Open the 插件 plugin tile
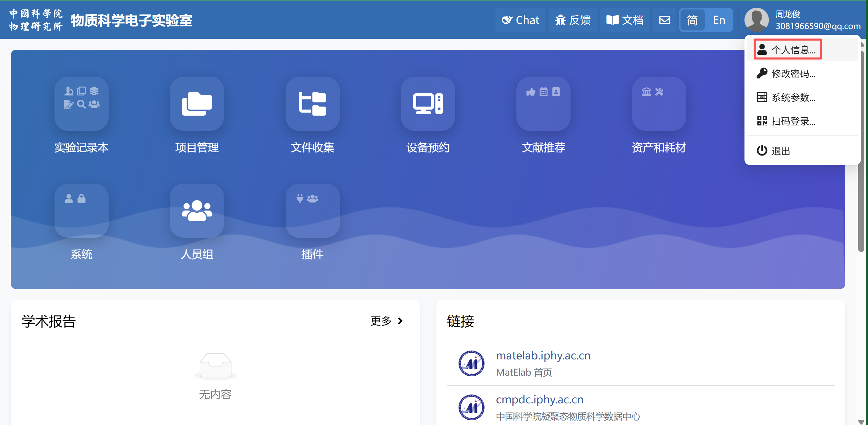Image resolution: width=868 pixels, height=425 pixels. click(x=312, y=210)
